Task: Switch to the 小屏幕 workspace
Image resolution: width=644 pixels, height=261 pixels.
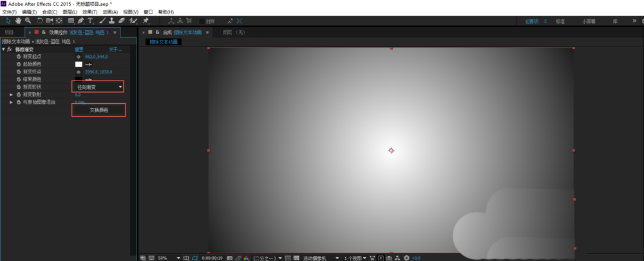Action: (x=589, y=21)
